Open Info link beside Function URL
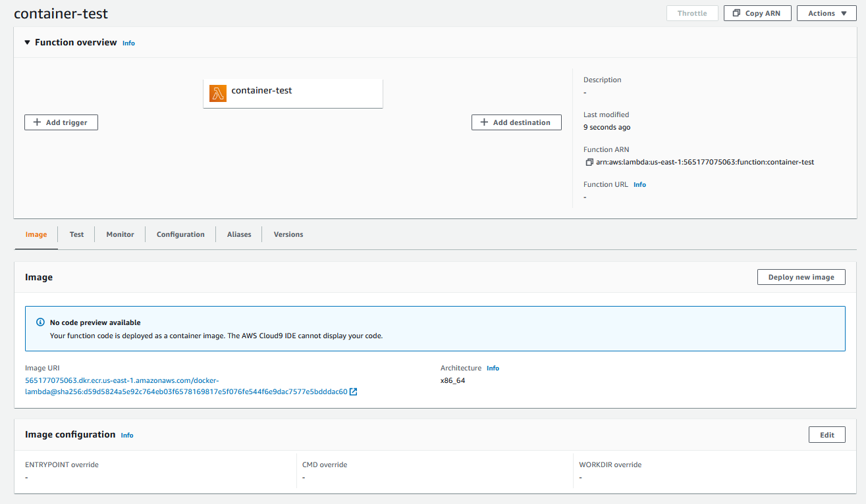 coord(639,185)
